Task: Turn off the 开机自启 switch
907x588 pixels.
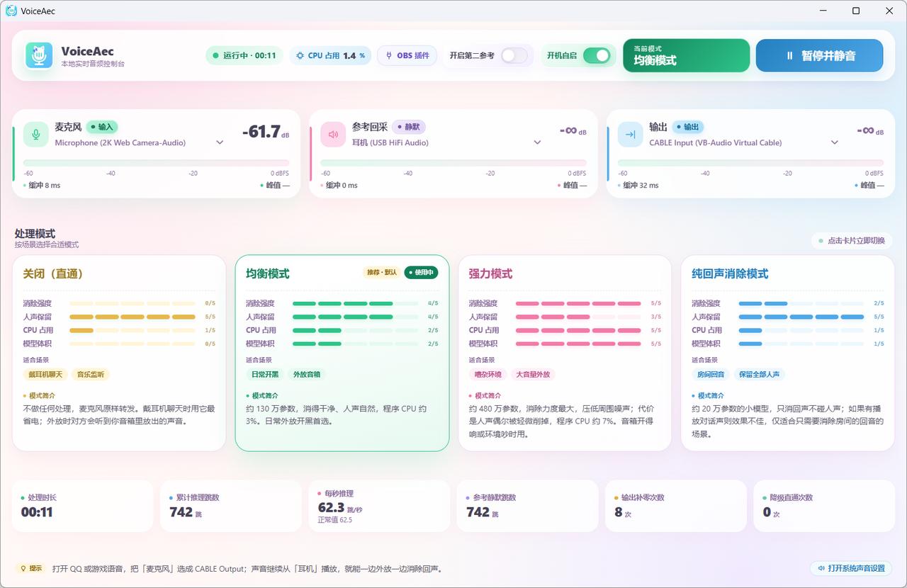Action: [597, 55]
